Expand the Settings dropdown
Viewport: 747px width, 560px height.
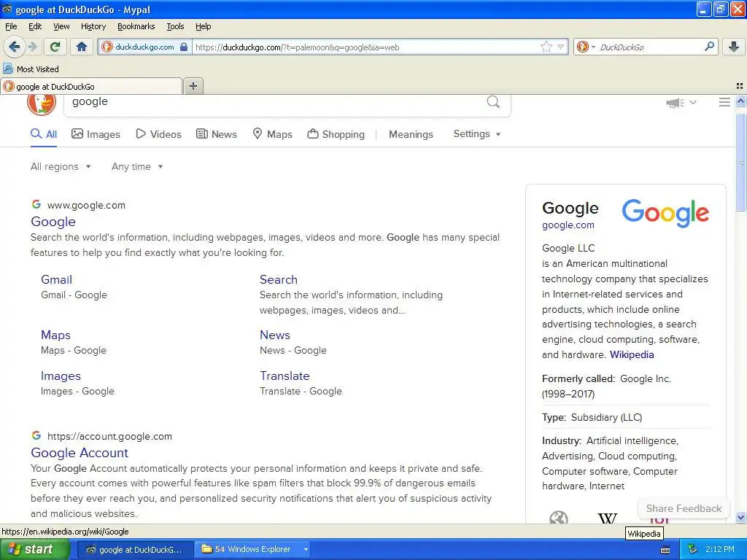coord(477,134)
